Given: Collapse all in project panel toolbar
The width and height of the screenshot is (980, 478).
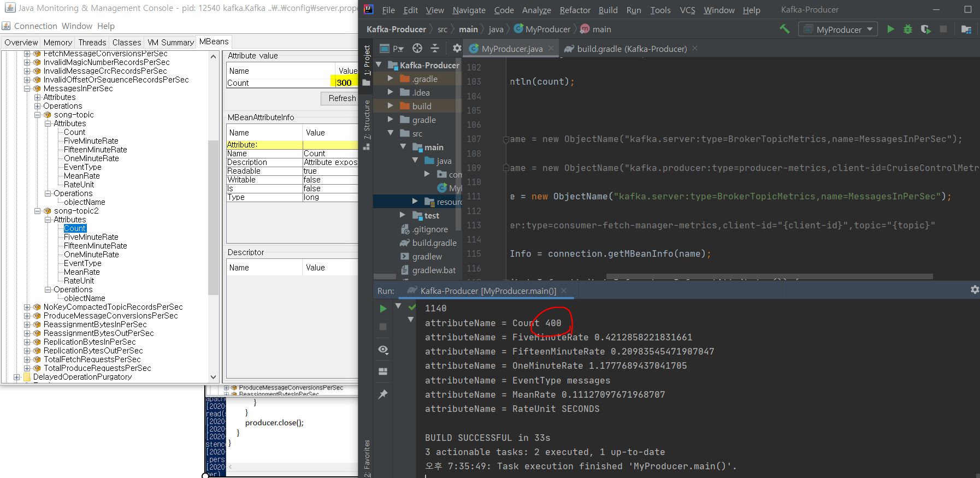Looking at the screenshot, I should click(435, 48).
